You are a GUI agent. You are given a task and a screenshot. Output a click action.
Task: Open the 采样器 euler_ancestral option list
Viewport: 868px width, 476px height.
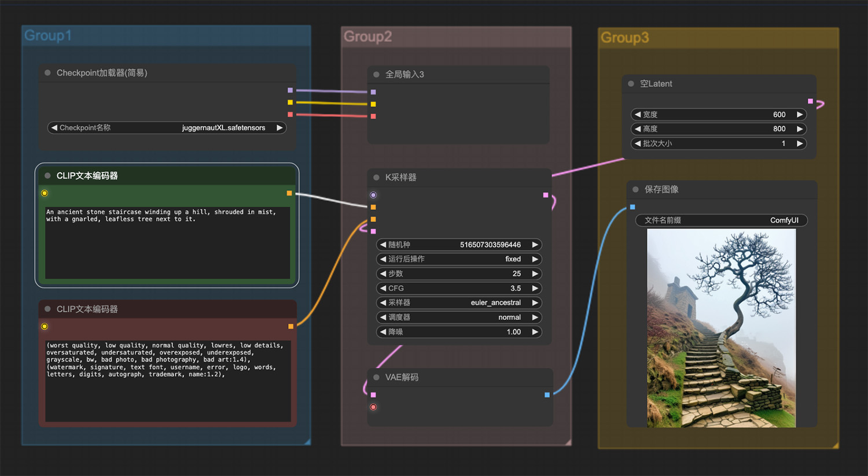click(459, 302)
